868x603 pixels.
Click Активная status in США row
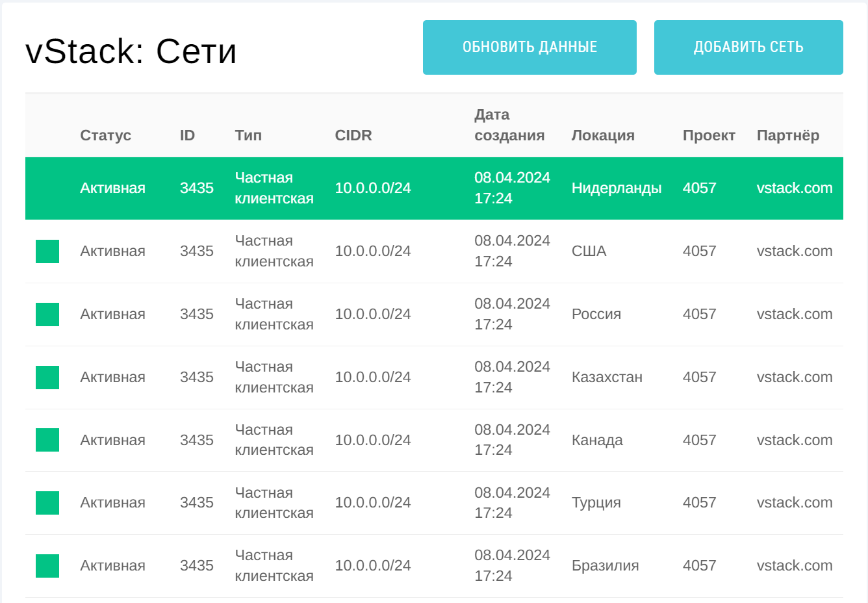112,251
